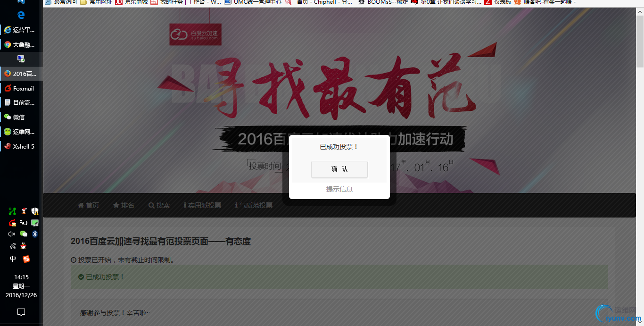The image size is (644, 326).
Task: Check the battery power tray icon
Action: (x=24, y=223)
